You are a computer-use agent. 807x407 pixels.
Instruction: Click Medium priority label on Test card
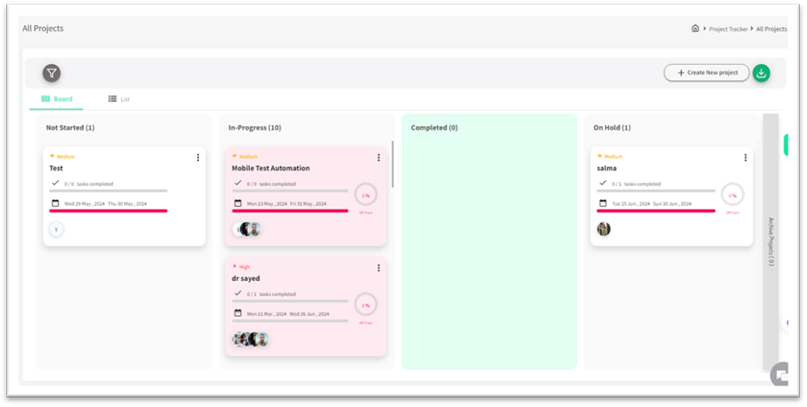tap(62, 156)
